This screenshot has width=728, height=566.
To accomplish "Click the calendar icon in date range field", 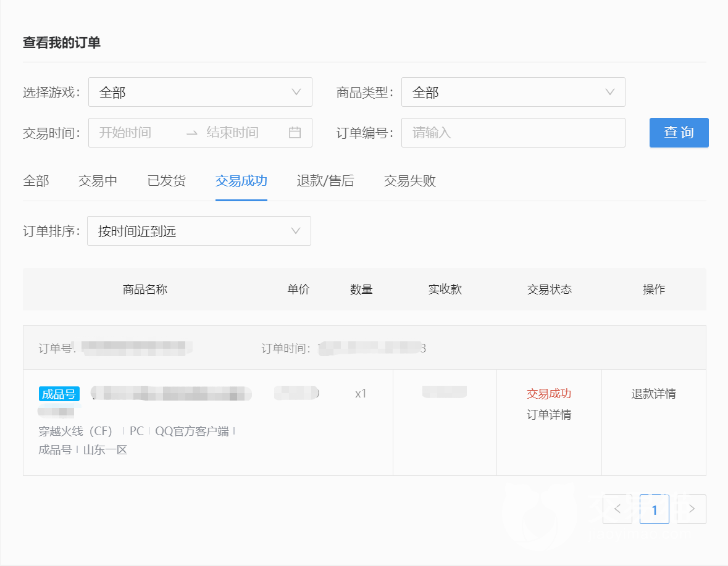I will 295,133.
